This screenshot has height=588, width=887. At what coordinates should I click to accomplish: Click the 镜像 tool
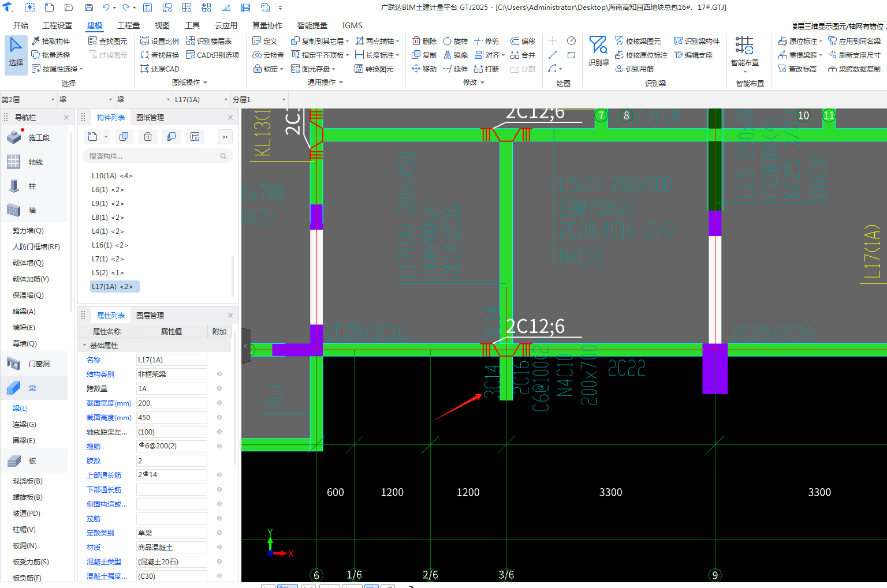[x=456, y=55]
